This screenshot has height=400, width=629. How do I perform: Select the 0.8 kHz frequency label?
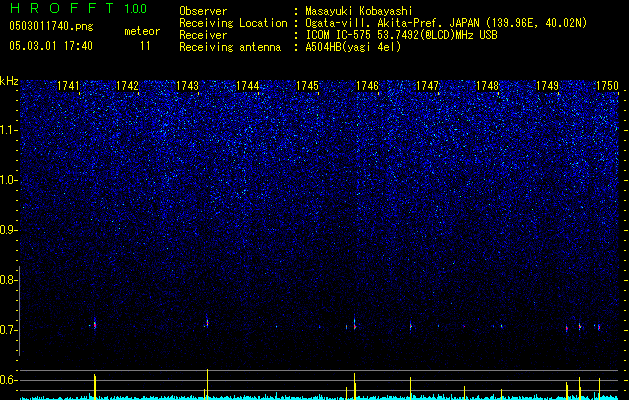pos(9,280)
